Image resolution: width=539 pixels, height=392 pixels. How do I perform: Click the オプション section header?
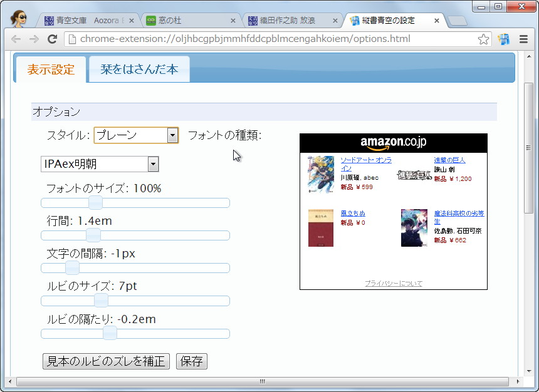click(x=264, y=111)
